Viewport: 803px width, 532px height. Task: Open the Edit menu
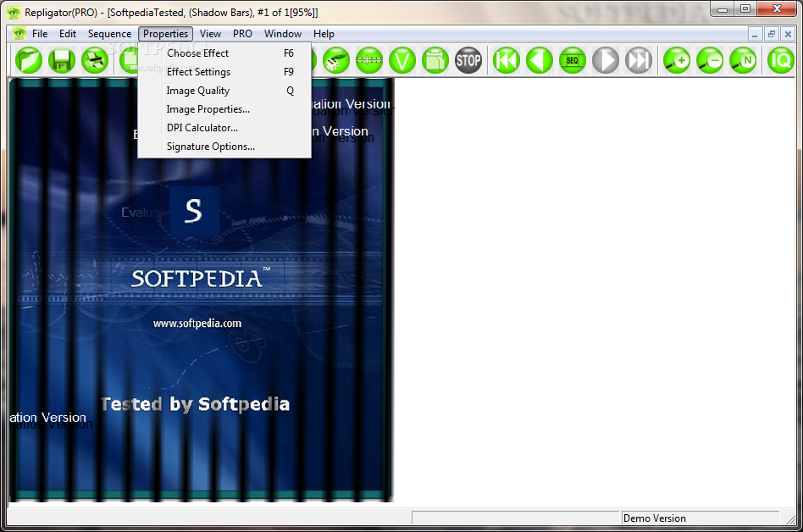[x=68, y=34]
